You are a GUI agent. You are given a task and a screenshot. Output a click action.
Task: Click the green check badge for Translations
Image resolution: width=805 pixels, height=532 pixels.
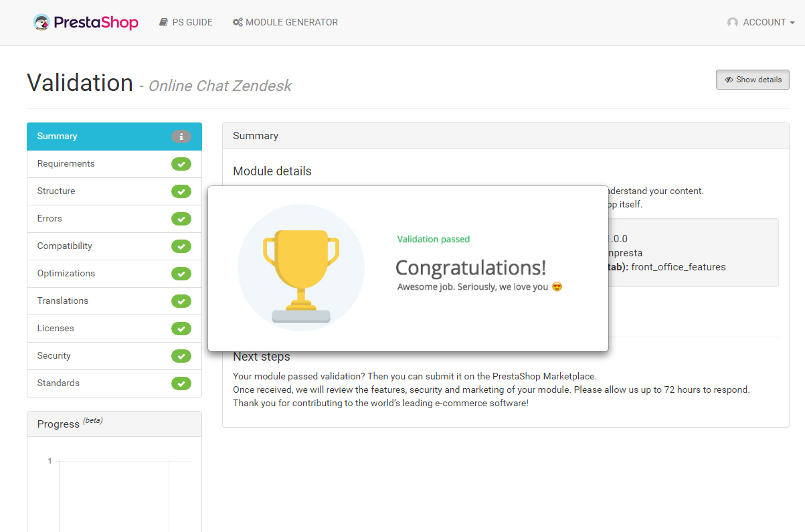click(x=181, y=301)
